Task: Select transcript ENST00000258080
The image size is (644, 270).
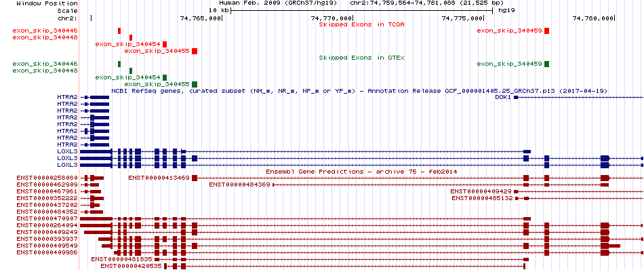Action: click(x=47, y=178)
